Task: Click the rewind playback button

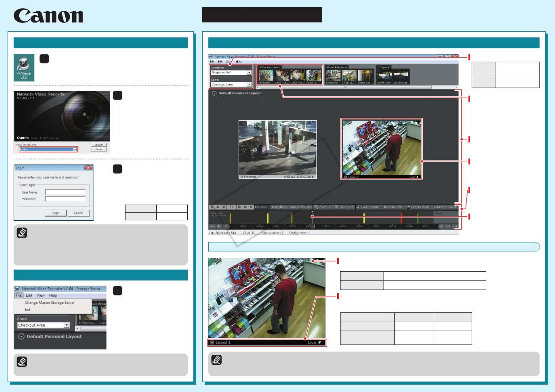Action: click(x=218, y=207)
